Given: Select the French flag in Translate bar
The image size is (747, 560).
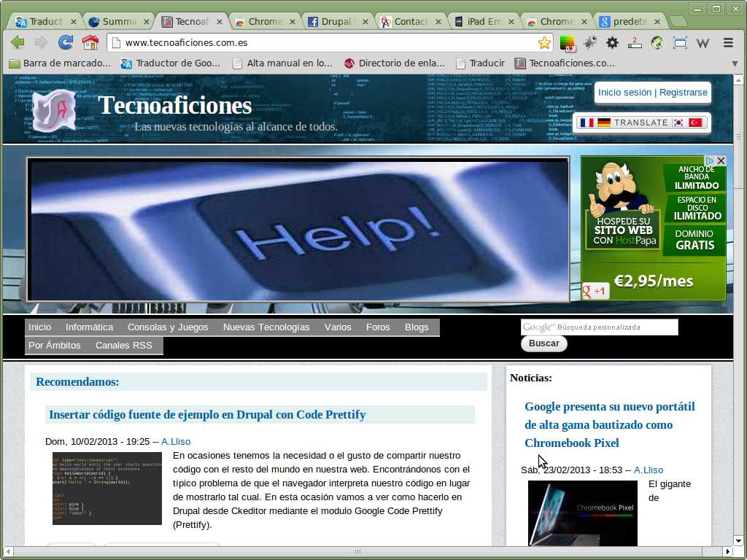Looking at the screenshot, I should tap(587, 122).
